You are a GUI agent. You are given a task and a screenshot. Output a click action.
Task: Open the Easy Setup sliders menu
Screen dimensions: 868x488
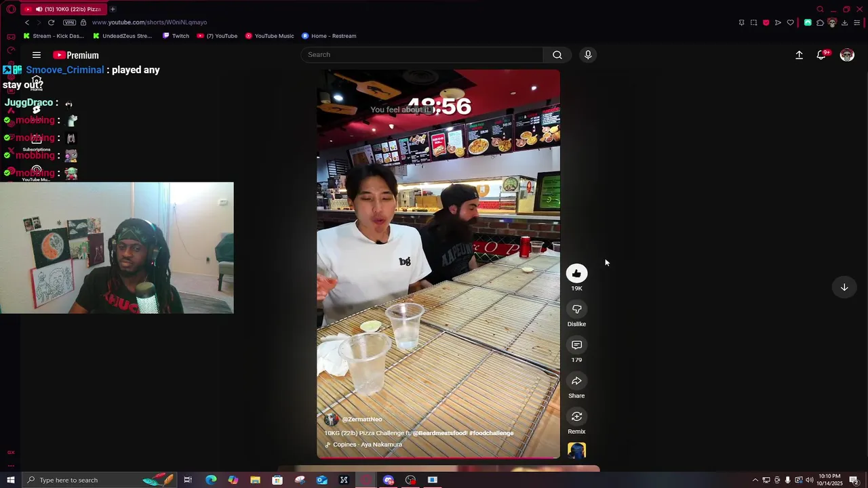click(x=857, y=22)
